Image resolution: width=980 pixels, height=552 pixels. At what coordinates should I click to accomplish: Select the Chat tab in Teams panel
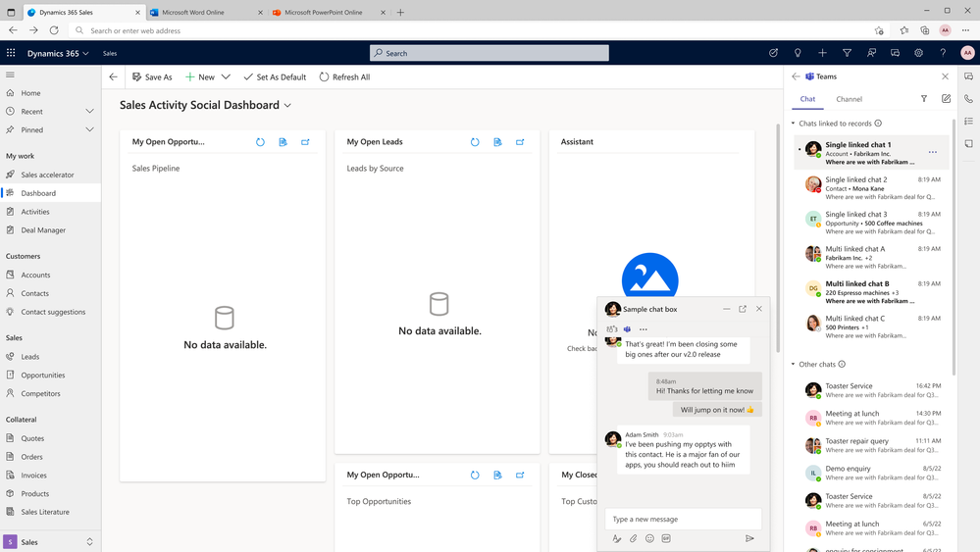coord(807,99)
